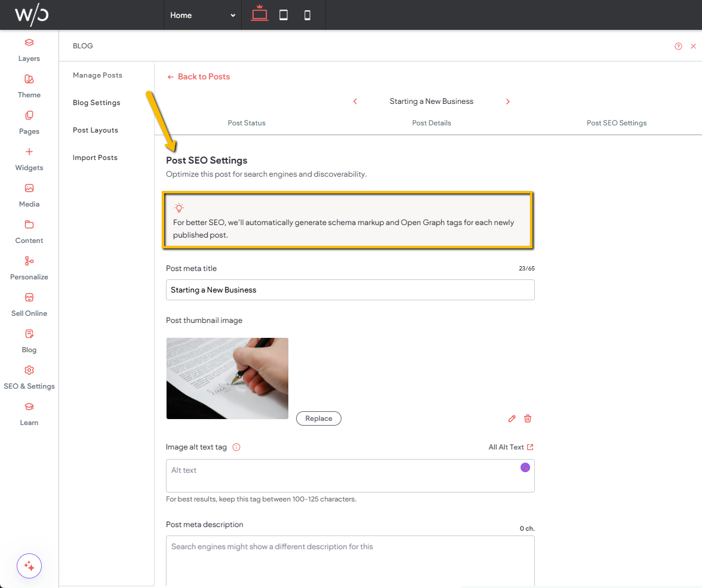Click the '0 ch.' description counter

(x=527, y=528)
